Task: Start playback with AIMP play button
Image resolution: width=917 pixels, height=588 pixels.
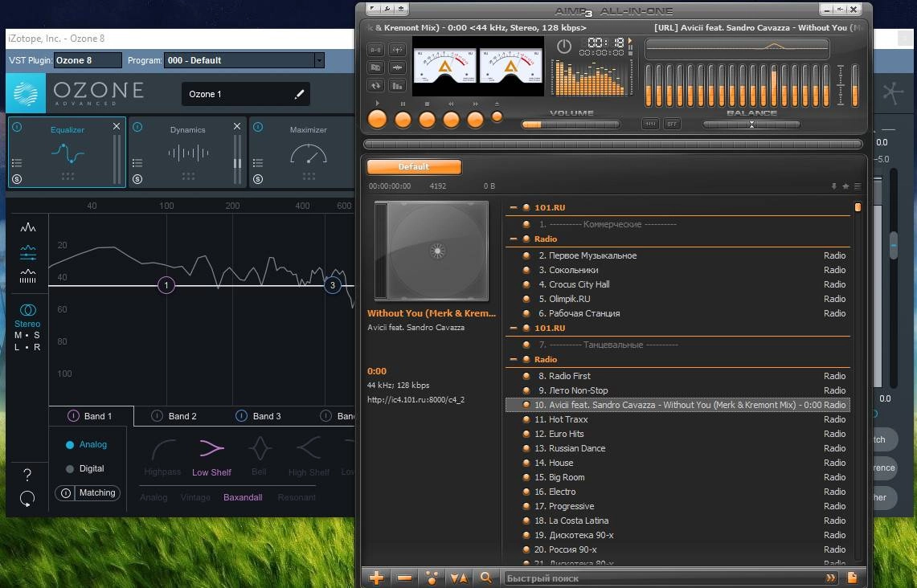Action: point(377,119)
